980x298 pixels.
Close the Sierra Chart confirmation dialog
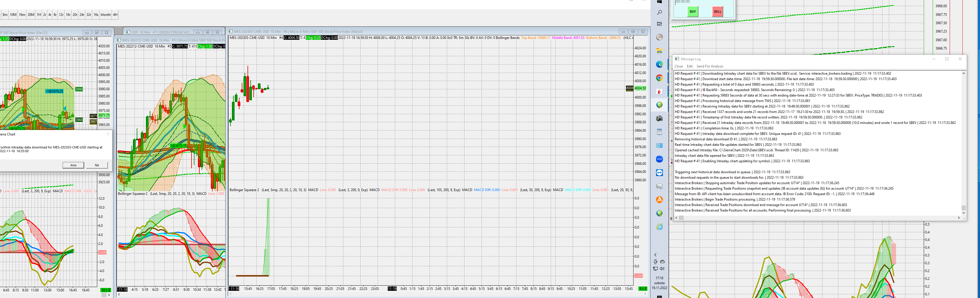tap(108, 134)
